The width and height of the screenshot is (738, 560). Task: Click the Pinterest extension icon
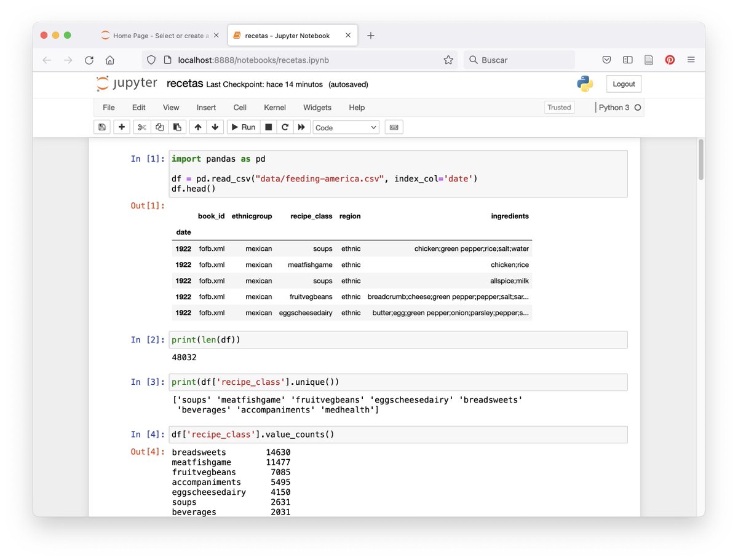tap(670, 60)
